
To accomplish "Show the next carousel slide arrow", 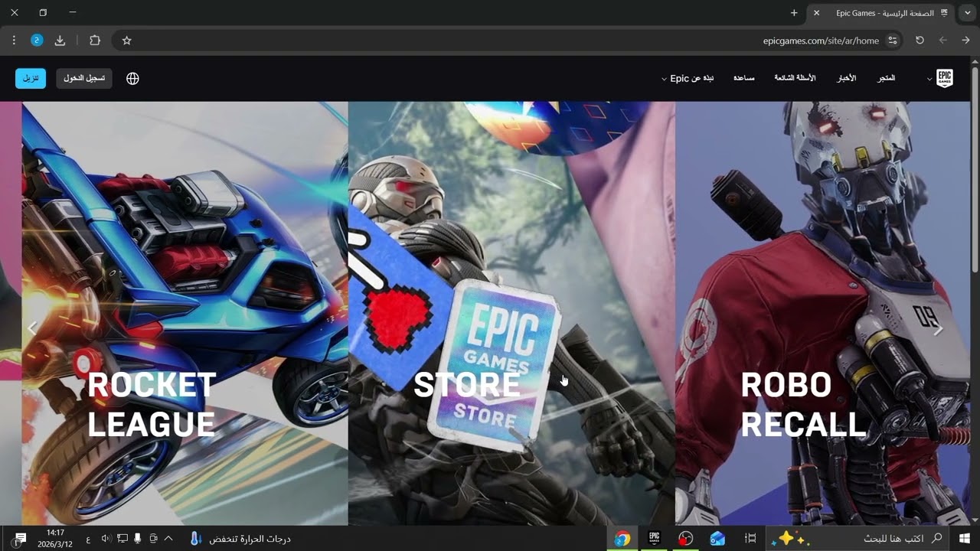I will 939,328.
